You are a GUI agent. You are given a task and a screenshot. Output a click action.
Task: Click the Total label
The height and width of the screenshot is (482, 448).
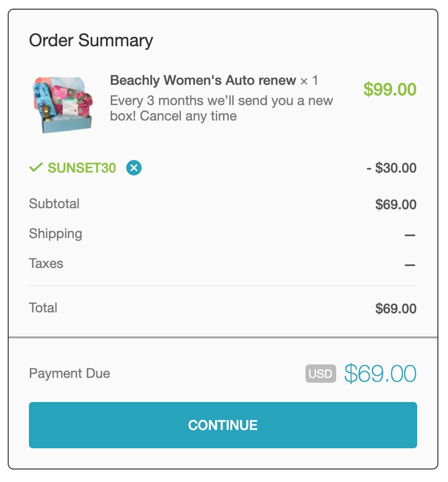[x=43, y=308]
